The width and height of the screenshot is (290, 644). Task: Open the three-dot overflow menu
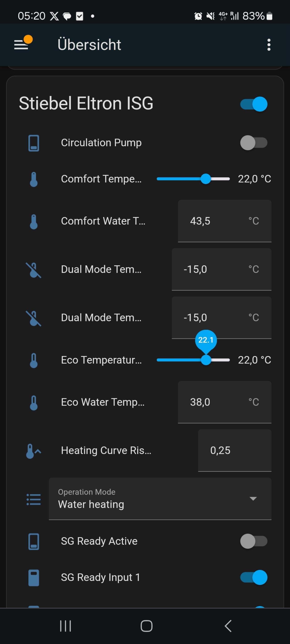tap(269, 45)
